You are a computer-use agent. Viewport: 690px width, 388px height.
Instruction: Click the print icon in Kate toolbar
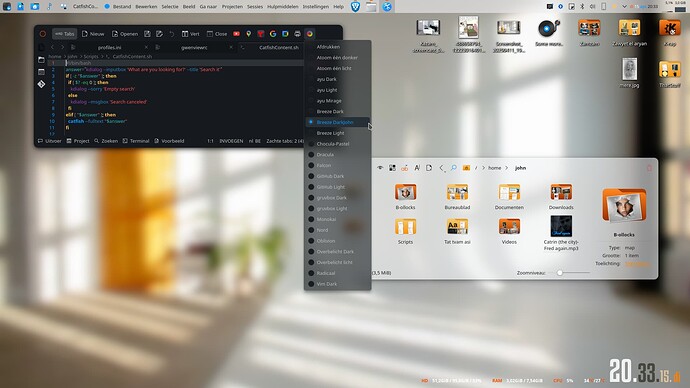(x=297, y=34)
